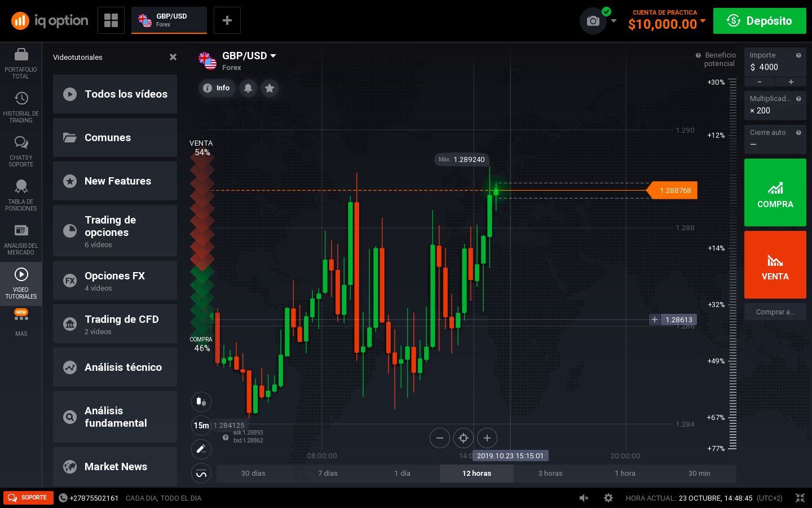812x508 pixels.
Task: Open Historial de Trading in sidebar
Action: 21,107
